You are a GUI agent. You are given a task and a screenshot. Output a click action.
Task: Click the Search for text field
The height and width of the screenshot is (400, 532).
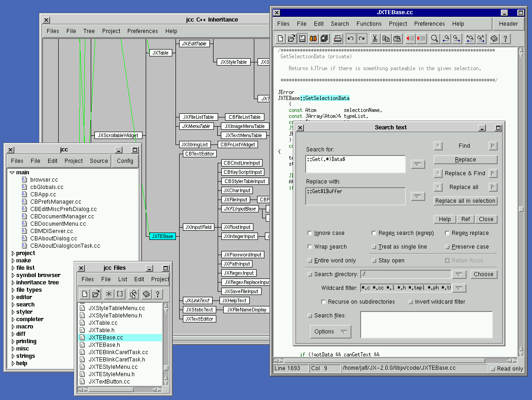coord(355,164)
